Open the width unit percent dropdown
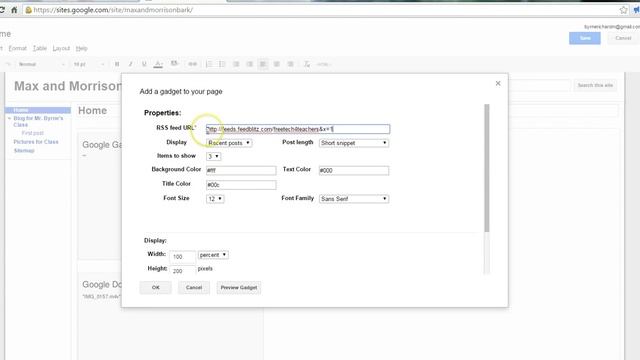Viewport: 640px width, 360px height. [213, 255]
